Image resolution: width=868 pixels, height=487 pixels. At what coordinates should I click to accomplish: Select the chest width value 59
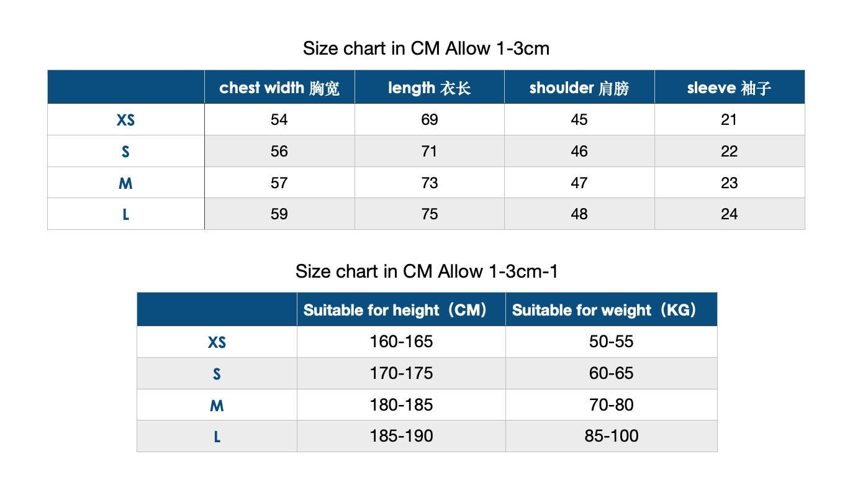coord(279,214)
